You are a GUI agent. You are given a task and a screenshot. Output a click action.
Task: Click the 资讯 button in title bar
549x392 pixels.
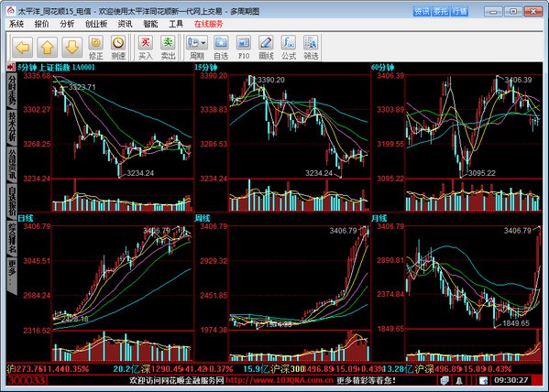coord(422,12)
